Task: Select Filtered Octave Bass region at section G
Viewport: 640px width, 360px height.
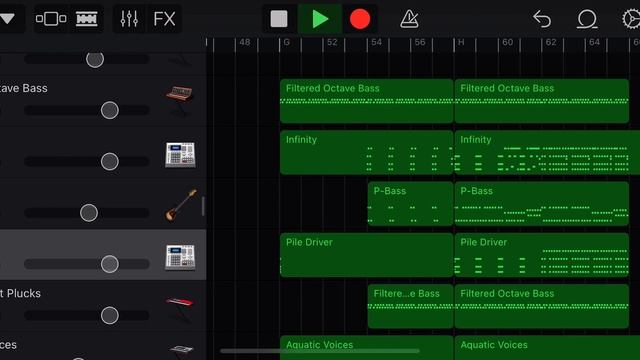Action: point(366,101)
